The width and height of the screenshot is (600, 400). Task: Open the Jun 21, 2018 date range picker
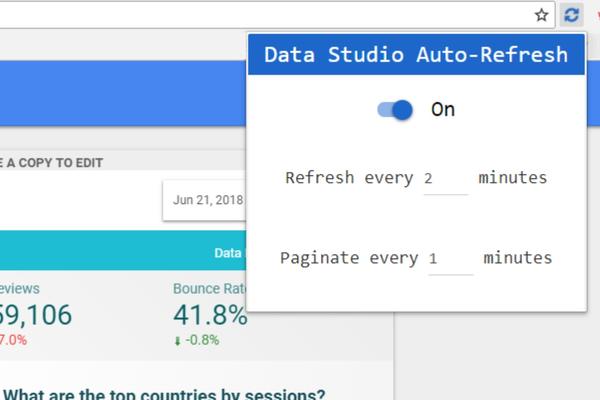tap(207, 200)
